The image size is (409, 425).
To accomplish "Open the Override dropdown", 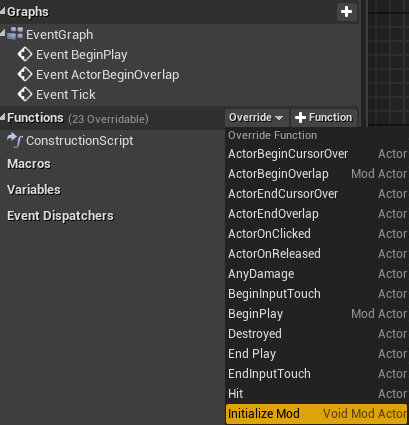I will point(256,117).
